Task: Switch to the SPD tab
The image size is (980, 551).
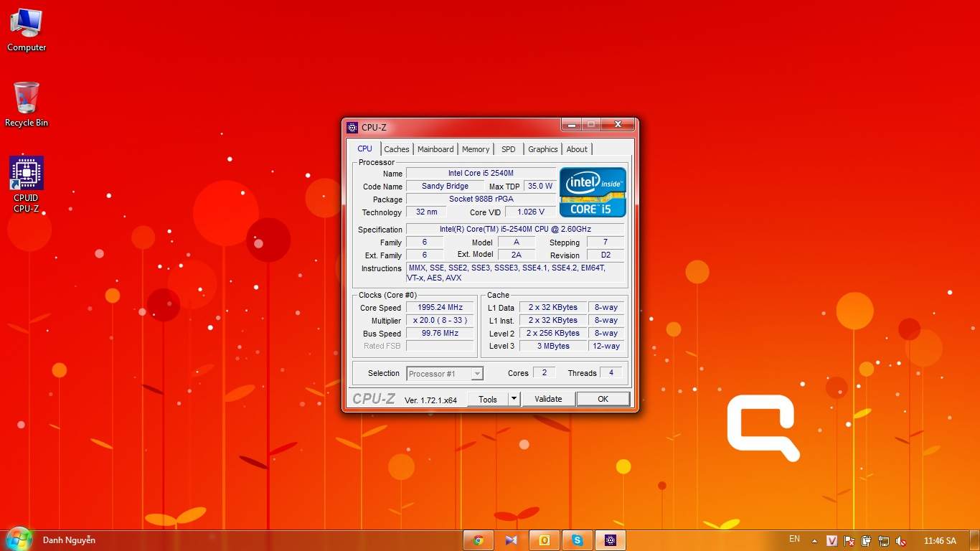Action: coord(509,149)
